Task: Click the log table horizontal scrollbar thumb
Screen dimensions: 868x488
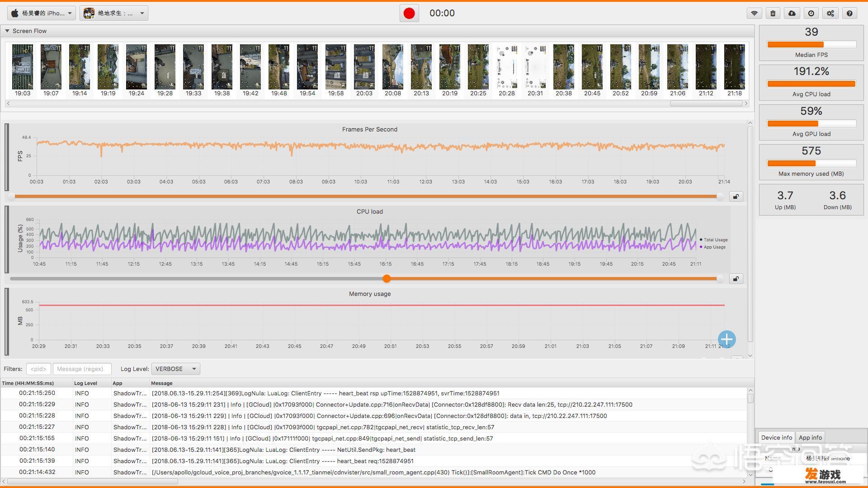Action: pyautogui.click(x=93, y=481)
